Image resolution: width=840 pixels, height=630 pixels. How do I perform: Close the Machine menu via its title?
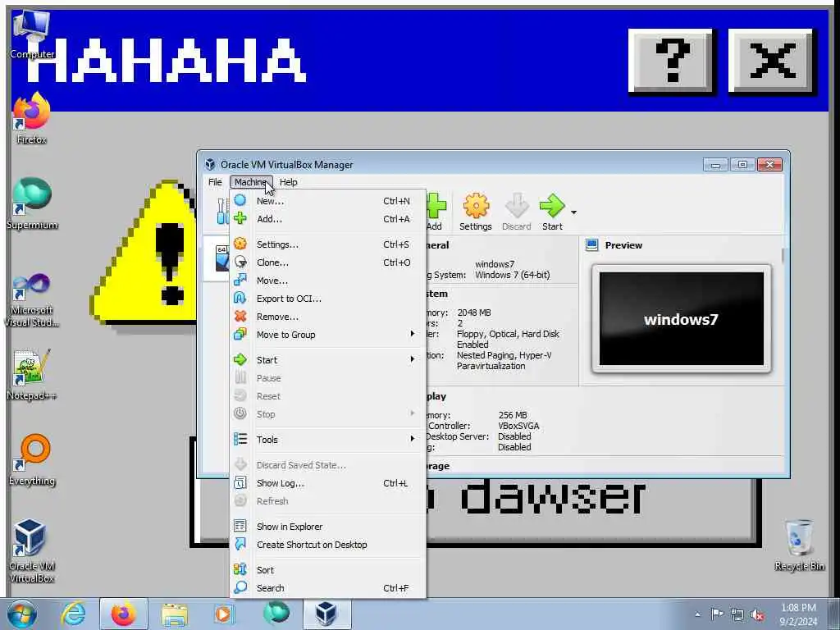click(x=250, y=182)
